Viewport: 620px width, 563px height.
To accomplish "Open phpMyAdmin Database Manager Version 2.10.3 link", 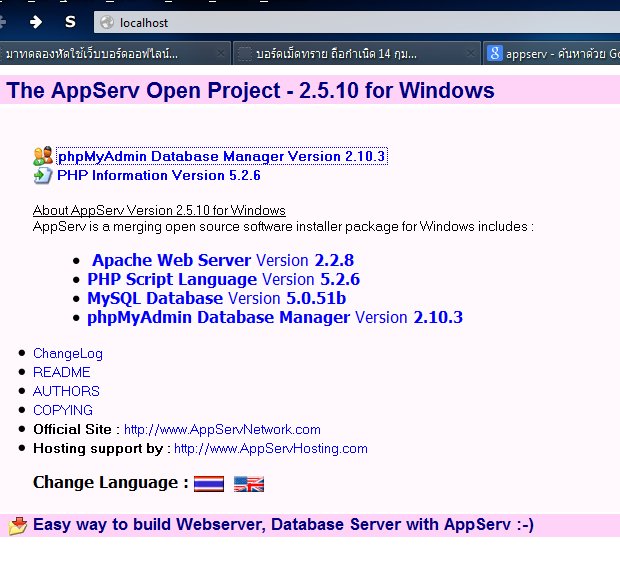I will pyautogui.click(x=221, y=156).
